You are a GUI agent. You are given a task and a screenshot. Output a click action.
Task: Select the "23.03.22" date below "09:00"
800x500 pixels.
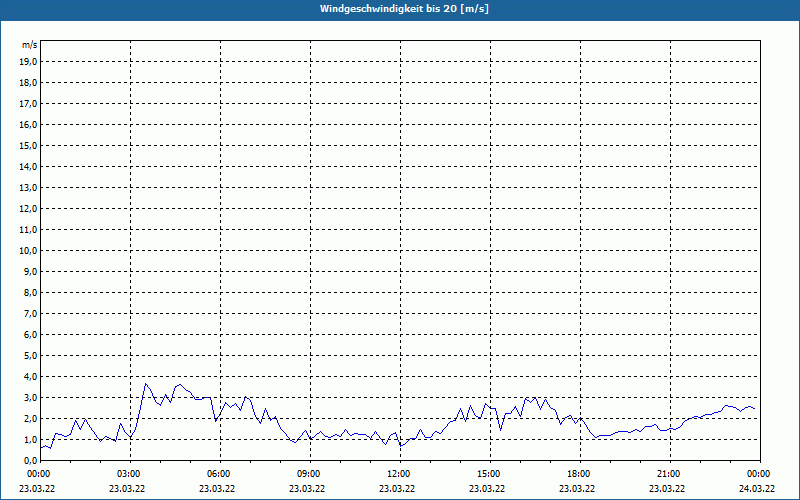(x=307, y=489)
